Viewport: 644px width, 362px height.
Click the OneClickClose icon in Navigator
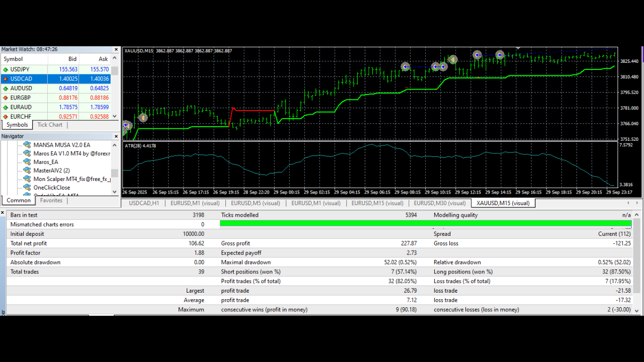point(27,187)
